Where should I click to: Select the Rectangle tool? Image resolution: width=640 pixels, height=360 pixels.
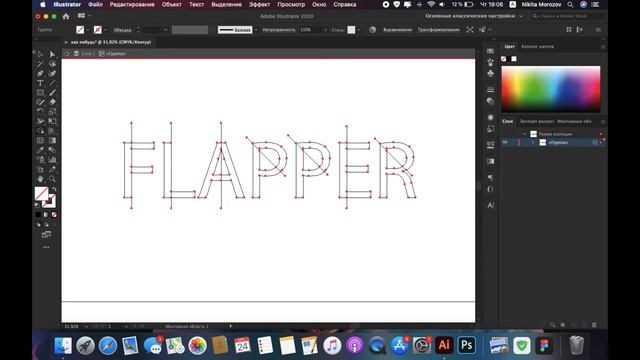[40, 93]
